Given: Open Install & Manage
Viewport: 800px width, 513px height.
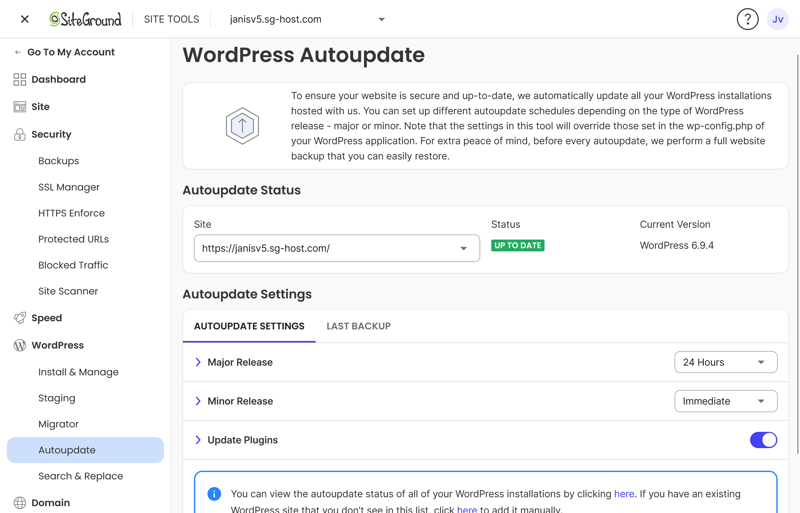Looking at the screenshot, I should 78,372.
